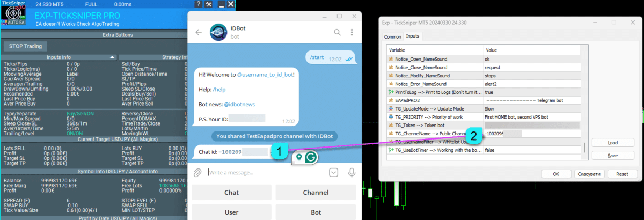The image size is (644, 220).
Task: Click the Channel bot keyboard button
Action: pos(316,192)
